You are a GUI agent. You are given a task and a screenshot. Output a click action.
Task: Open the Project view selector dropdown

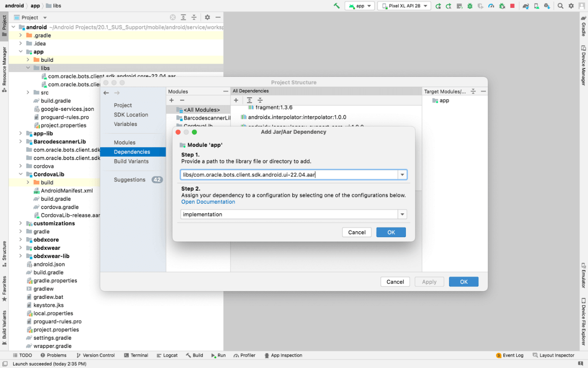click(30, 17)
